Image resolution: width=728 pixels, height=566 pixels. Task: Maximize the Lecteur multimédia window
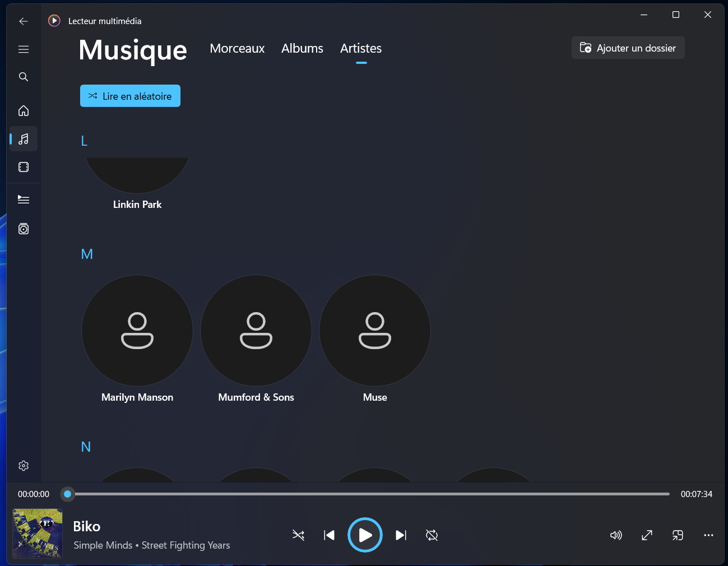pyautogui.click(x=676, y=15)
